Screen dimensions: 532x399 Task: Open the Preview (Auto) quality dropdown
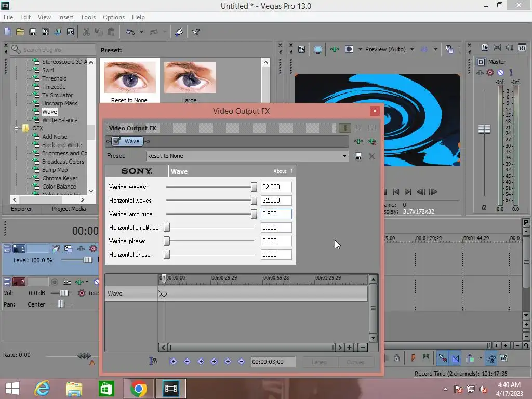(412, 49)
